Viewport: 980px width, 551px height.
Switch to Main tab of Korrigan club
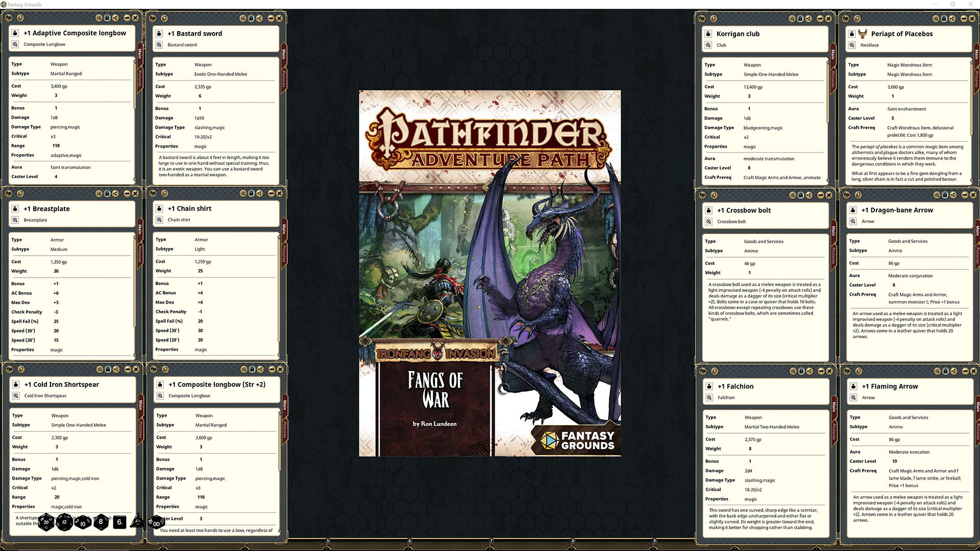tap(833, 54)
